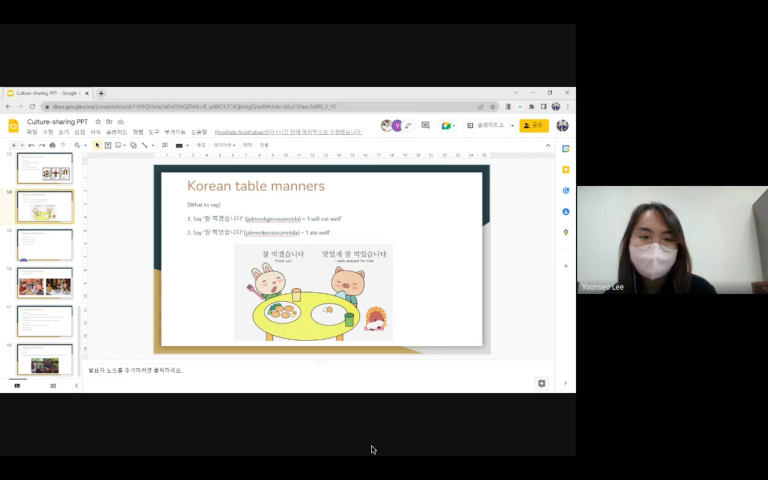
Task: Open the 부가기능 (Add-ons) menu
Action: point(175,132)
